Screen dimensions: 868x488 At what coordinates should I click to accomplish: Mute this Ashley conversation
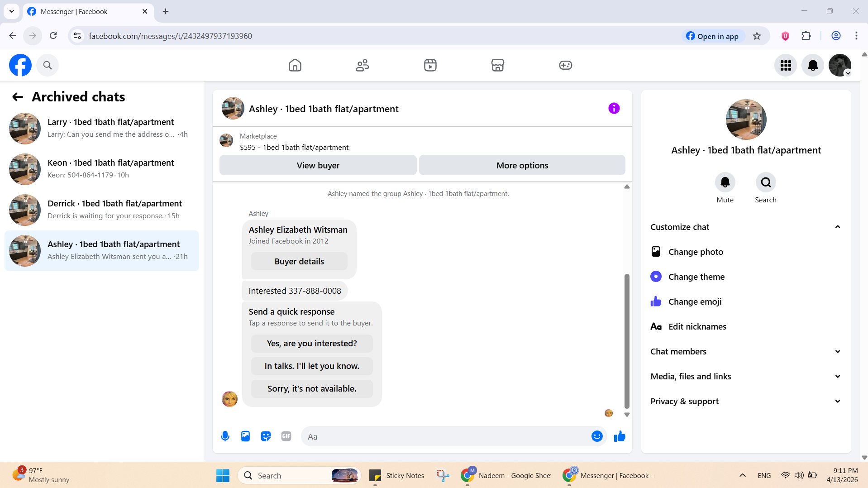tap(725, 182)
